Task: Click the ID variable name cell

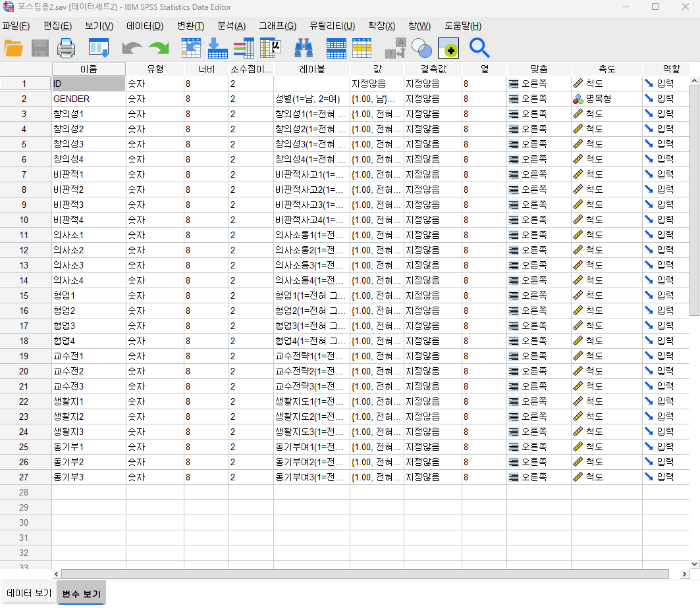Action: pos(88,84)
